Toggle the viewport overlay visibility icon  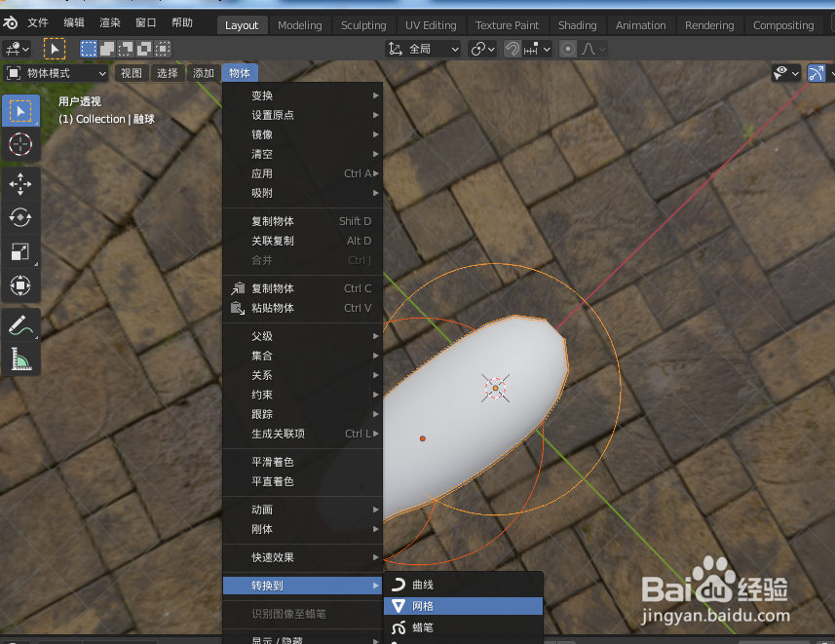[779, 72]
